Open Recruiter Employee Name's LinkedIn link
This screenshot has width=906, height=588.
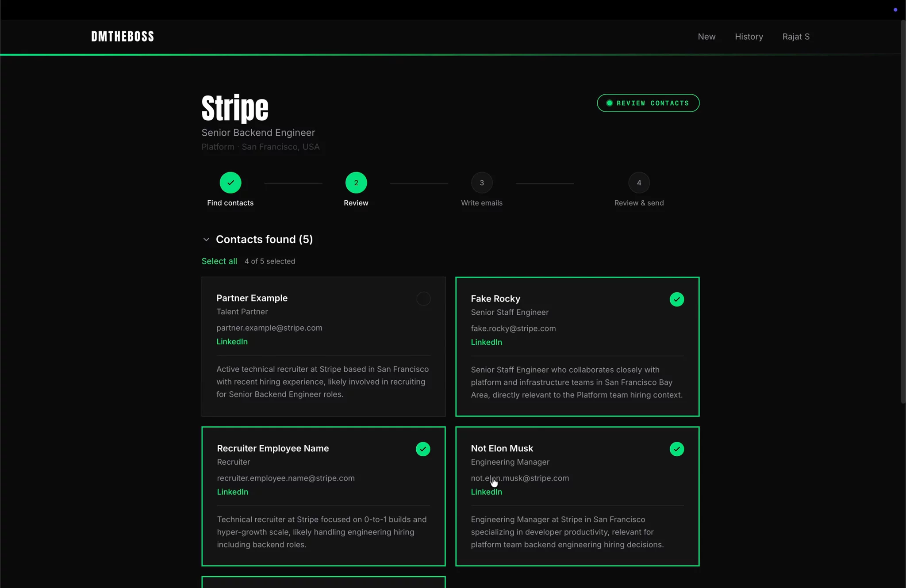(x=232, y=492)
